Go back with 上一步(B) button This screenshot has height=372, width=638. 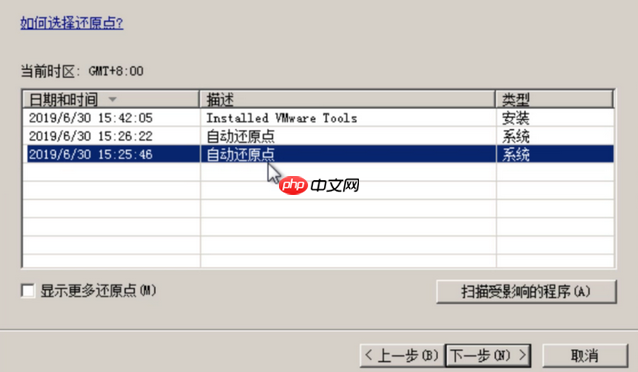[x=402, y=355]
